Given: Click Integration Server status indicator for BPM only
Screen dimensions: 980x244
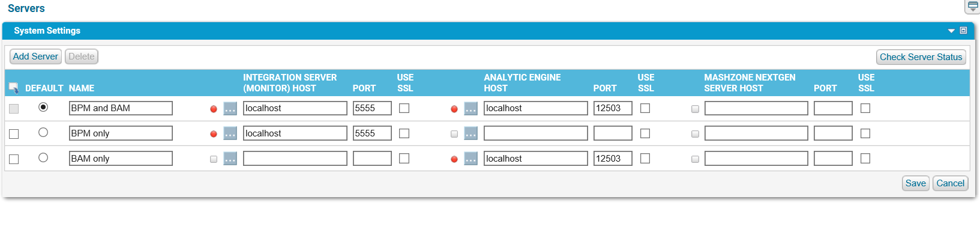Looking at the screenshot, I should click(214, 134).
